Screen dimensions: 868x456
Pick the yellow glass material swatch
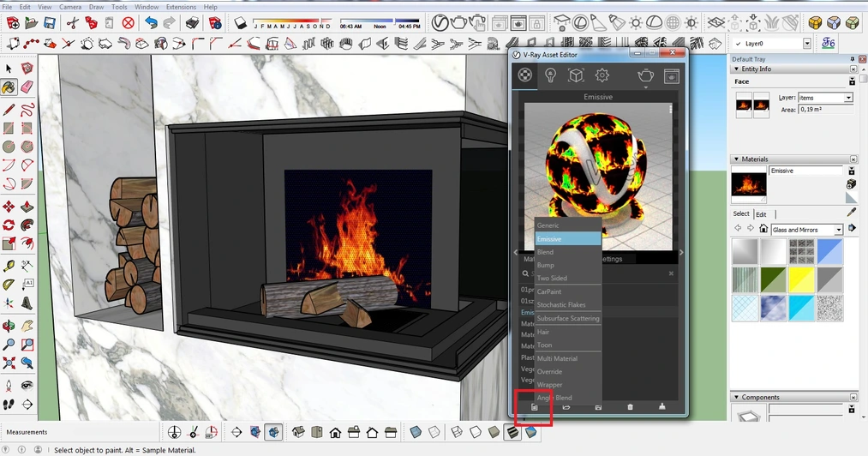801,279
